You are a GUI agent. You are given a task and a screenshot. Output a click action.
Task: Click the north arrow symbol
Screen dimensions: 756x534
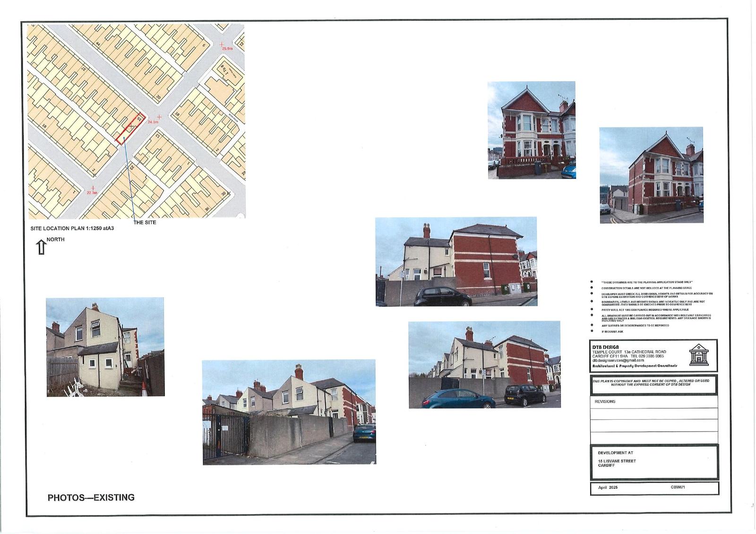click(x=41, y=247)
